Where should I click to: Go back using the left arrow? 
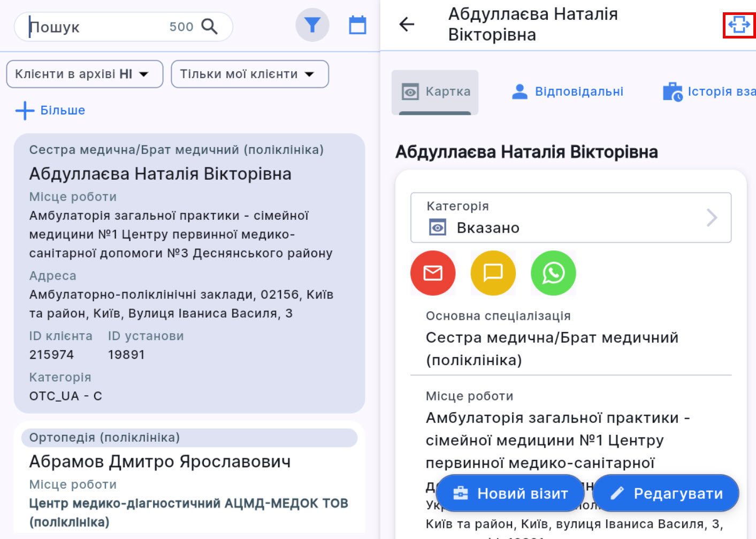[x=407, y=24]
